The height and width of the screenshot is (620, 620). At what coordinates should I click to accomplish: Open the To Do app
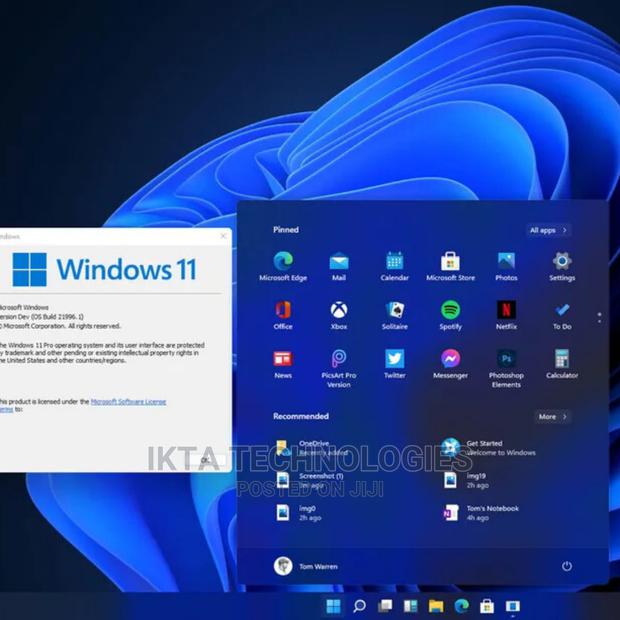point(562,315)
